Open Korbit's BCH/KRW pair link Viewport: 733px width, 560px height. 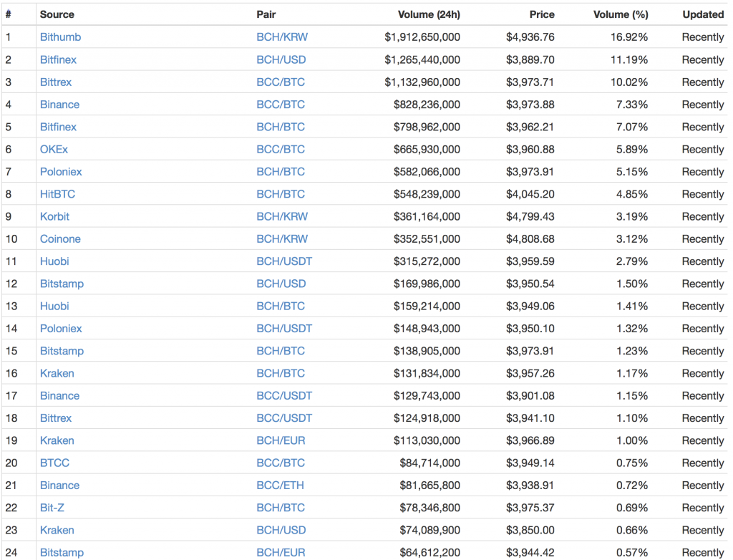pyautogui.click(x=282, y=216)
